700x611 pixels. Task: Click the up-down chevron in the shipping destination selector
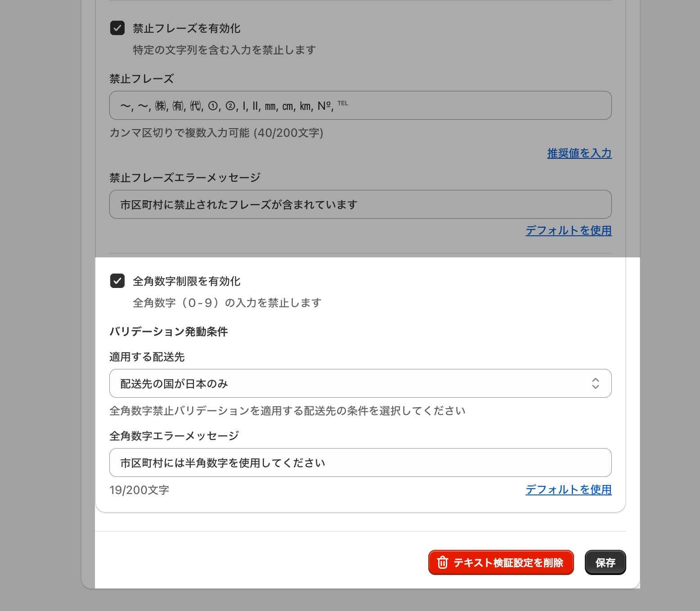[595, 383]
